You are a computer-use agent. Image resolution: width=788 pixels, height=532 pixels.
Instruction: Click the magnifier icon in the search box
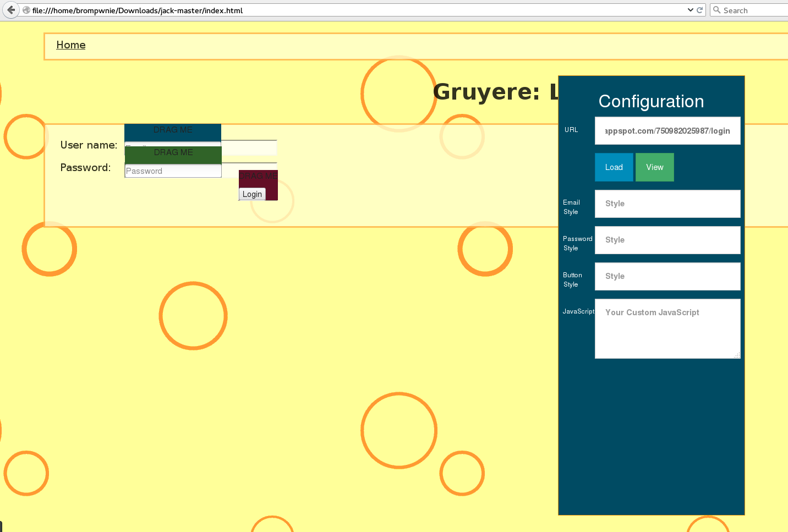[x=716, y=10]
